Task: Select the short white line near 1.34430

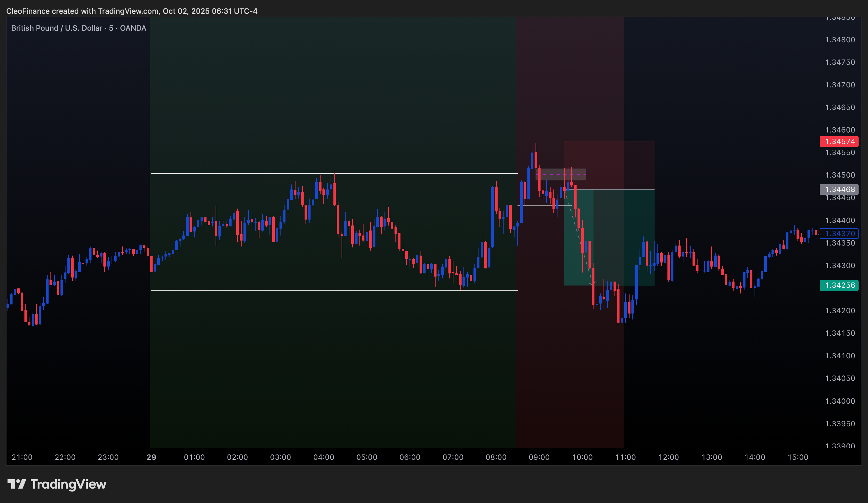Action: click(544, 206)
